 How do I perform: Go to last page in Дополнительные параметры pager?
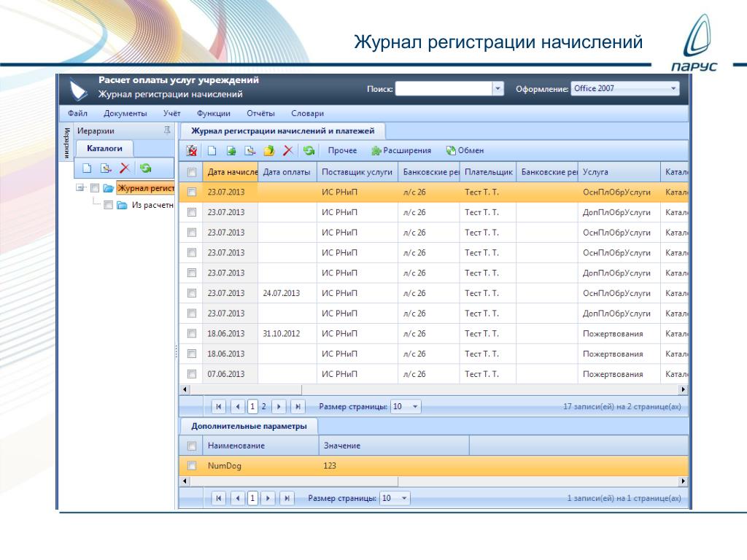[287, 498]
